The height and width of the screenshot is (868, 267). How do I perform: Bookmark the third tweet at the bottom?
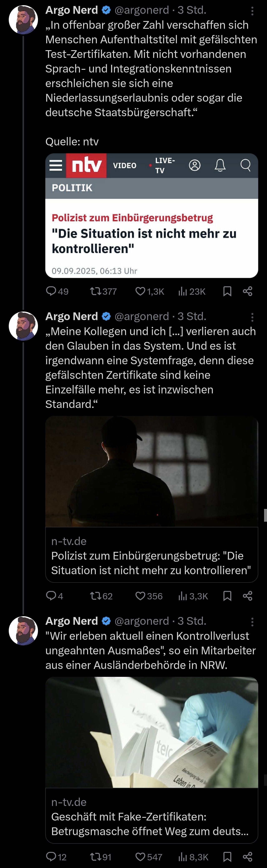(227, 857)
